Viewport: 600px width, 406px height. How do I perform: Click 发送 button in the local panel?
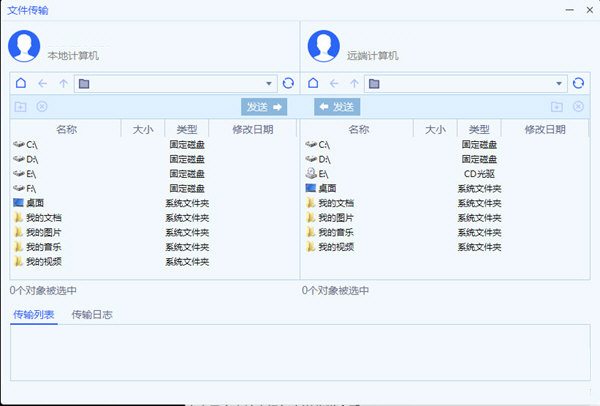265,107
